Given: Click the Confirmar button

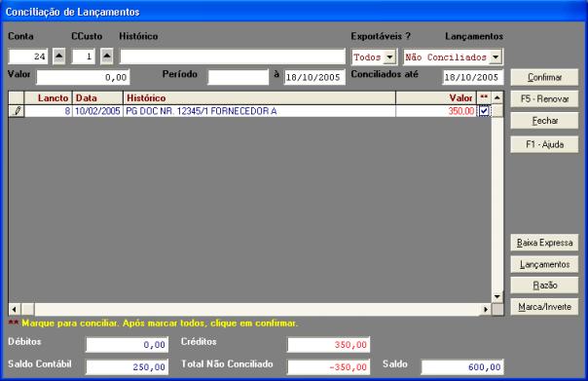Looking at the screenshot, I should pos(544,77).
